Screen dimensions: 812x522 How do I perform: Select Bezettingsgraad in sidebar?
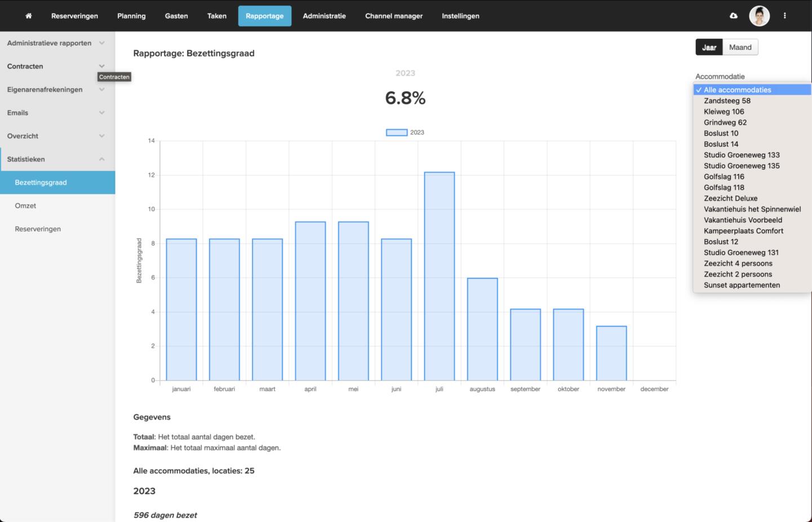click(41, 182)
